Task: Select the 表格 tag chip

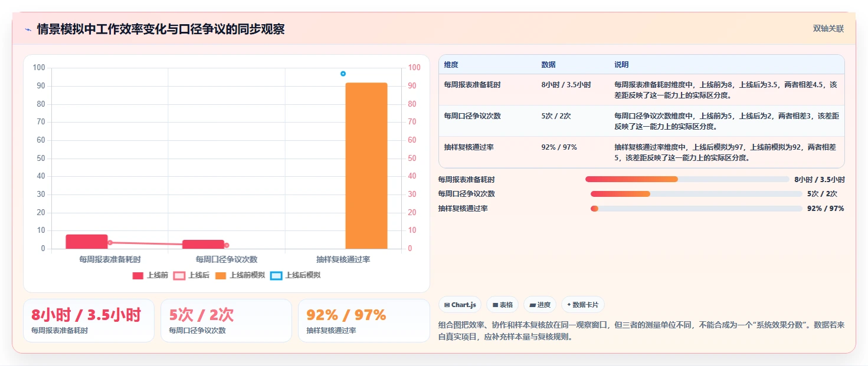Action: 502,305
